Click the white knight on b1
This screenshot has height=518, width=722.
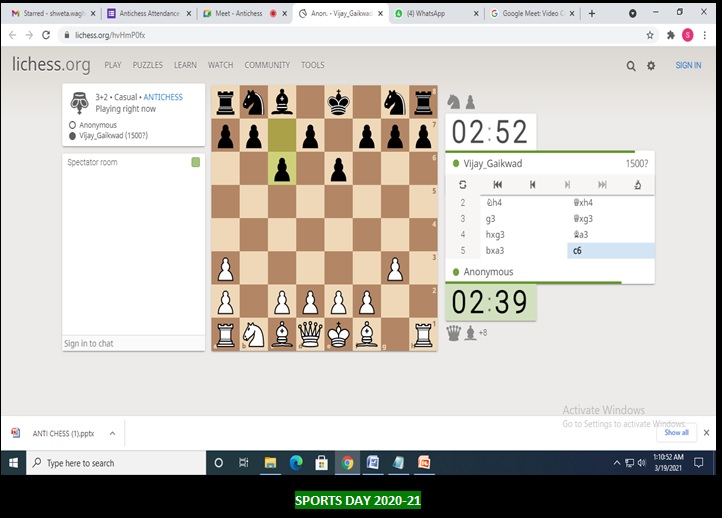[254, 333]
